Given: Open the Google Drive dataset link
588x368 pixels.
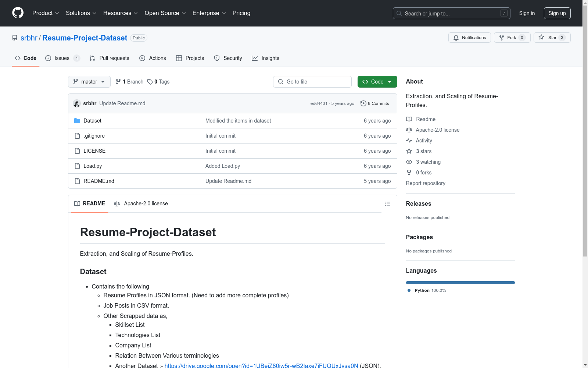Looking at the screenshot, I should tap(261, 365).
